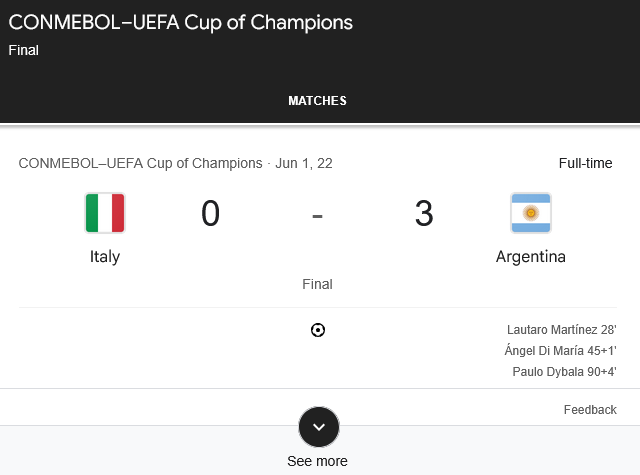This screenshot has height=475, width=640.
Task: Click the Final stage label under score
Action: [318, 284]
